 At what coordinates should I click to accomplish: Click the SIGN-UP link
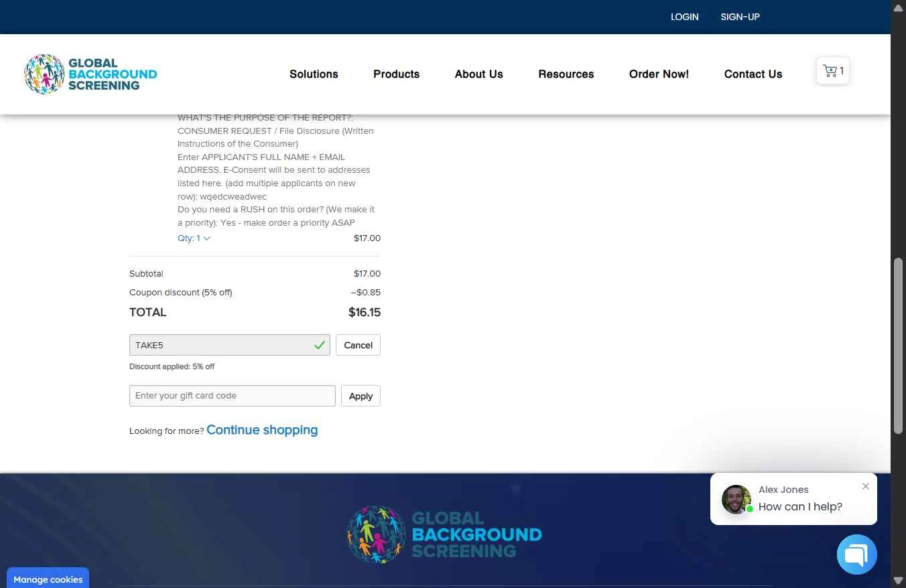pos(740,17)
